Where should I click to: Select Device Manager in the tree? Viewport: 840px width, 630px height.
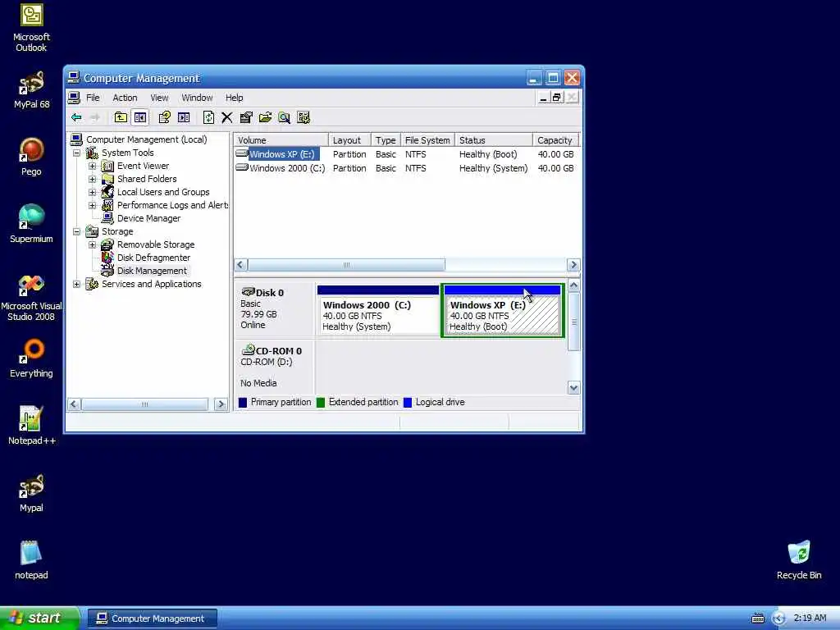pos(148,218)
